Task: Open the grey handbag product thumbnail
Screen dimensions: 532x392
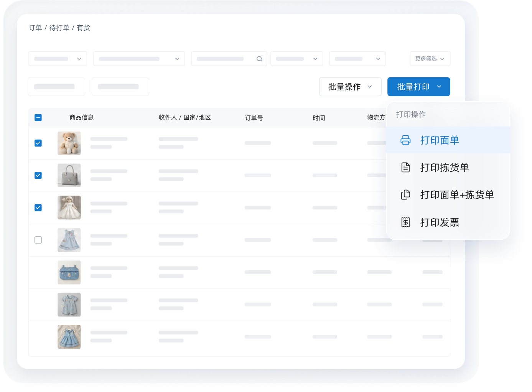Action: point(69,175)
